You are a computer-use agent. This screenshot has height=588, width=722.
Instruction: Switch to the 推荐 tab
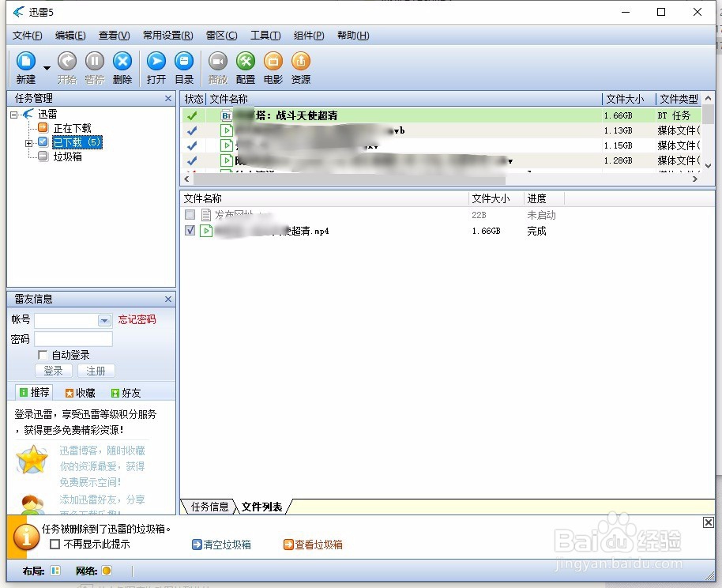pos(34,392)
